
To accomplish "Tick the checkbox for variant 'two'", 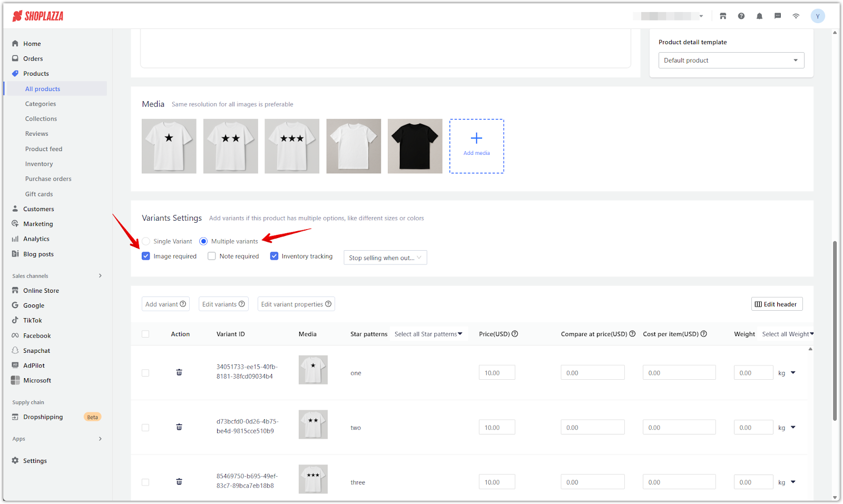I will click(x=145, y=428).
